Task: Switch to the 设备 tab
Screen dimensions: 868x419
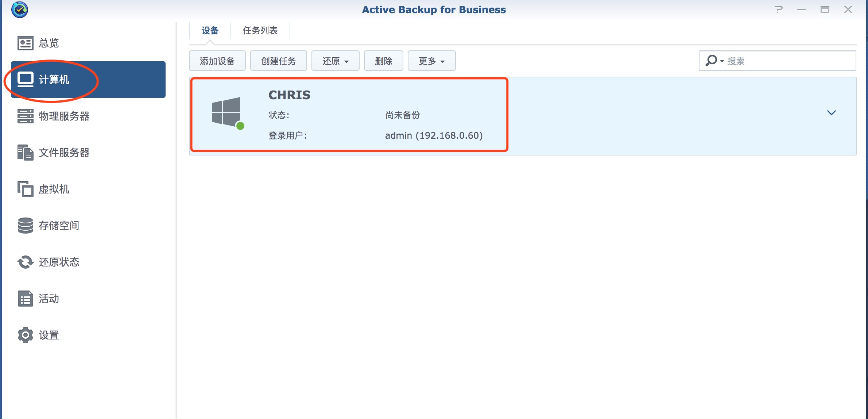Action: (x=210, y=31)
